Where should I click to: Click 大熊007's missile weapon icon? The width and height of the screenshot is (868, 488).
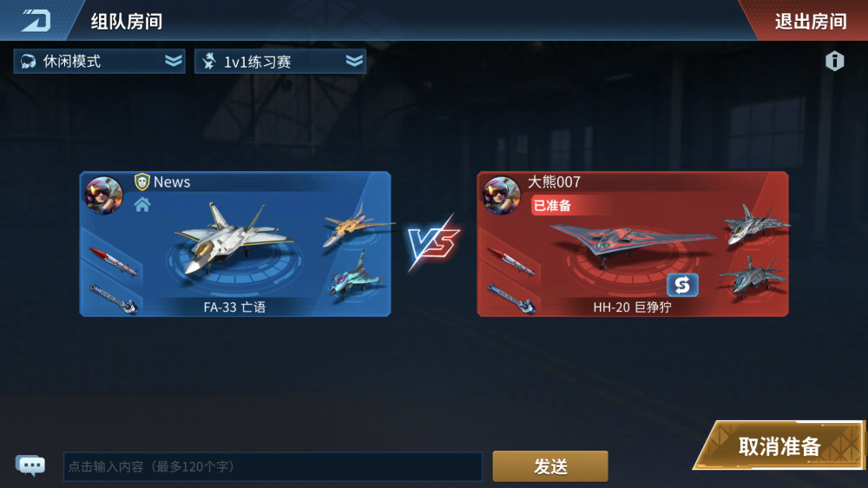point(511,260)
